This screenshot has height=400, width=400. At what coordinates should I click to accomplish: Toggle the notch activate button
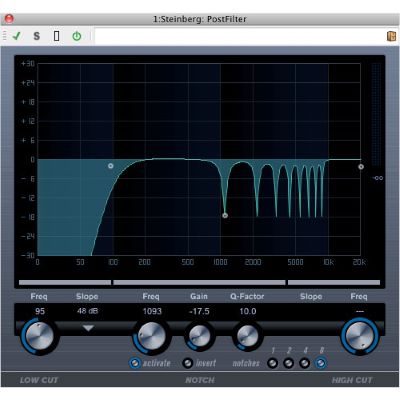(135, 363)
